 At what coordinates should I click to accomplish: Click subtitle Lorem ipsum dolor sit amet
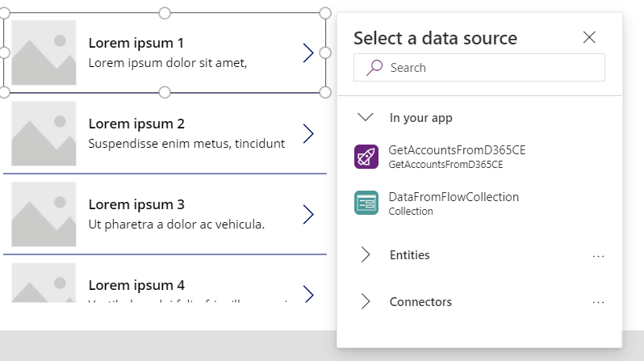coord(168,63)
